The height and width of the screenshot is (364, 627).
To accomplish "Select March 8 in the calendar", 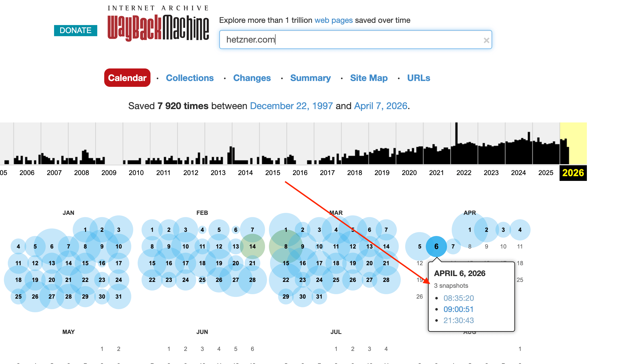I will [x=286, y=246].
